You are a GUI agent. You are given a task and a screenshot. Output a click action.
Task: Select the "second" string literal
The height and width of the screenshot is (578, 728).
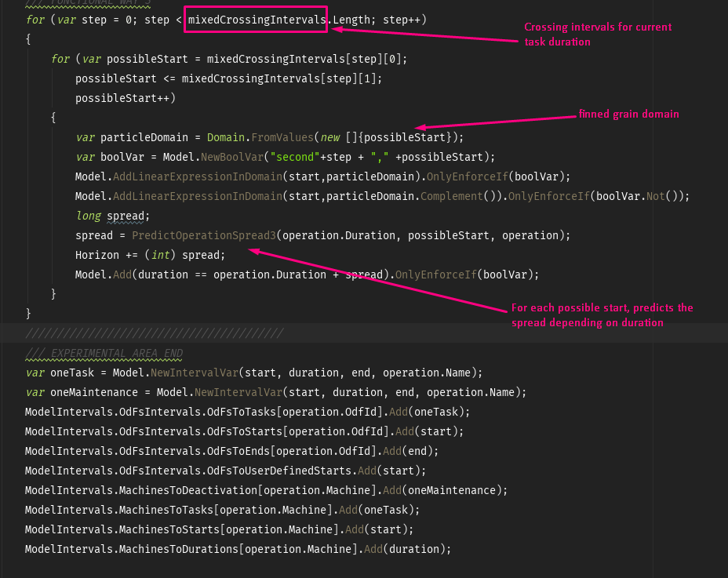295,158
